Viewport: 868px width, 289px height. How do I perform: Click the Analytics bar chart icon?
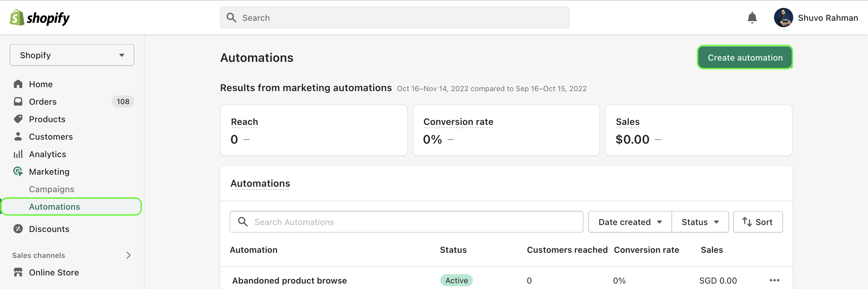click(x=18, y=154)
